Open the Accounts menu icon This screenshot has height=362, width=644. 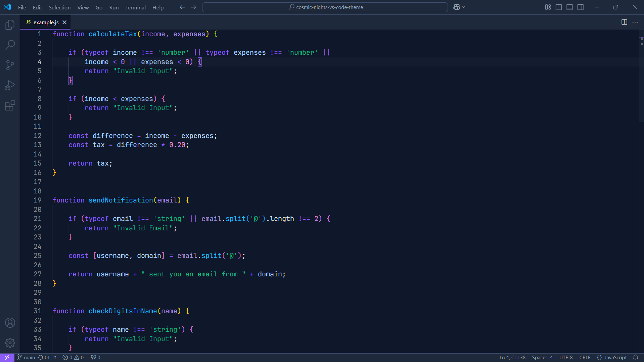tap(10, 323)
